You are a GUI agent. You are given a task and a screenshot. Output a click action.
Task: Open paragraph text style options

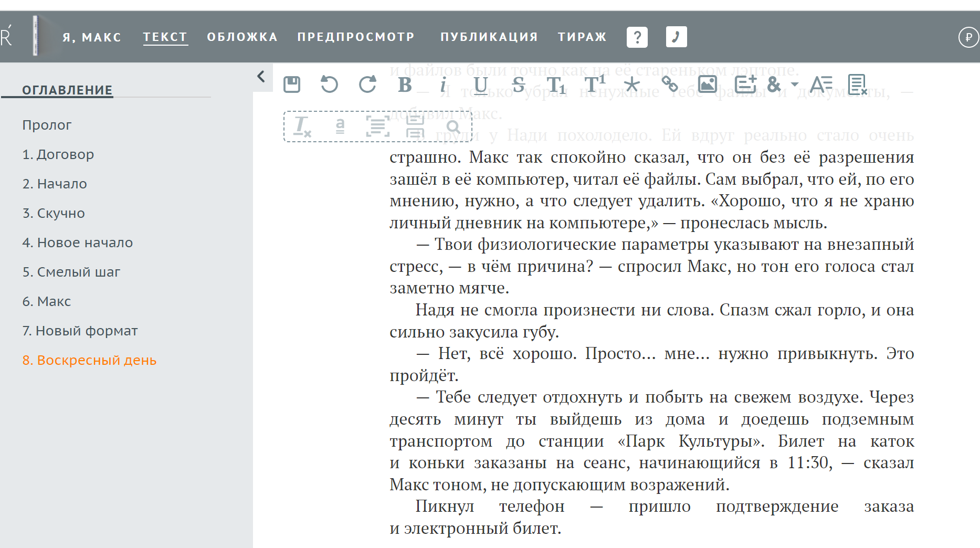pyautogui.click(x=821, y=84)
